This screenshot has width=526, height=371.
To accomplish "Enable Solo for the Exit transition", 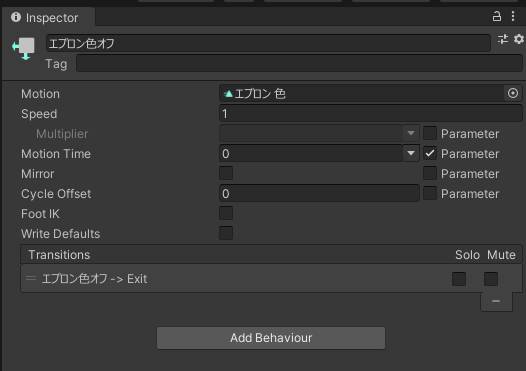I will tap(459, 279).
